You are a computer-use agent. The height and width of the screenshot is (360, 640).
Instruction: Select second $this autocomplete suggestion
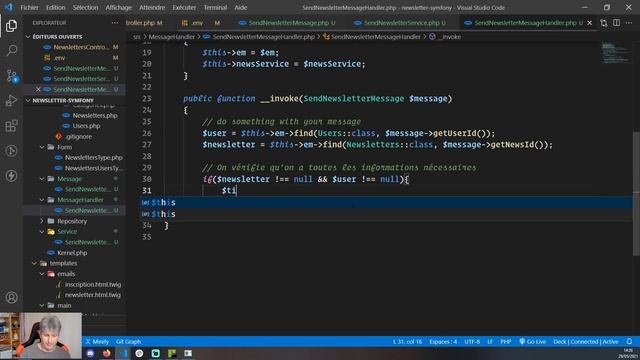coord(386,214)
